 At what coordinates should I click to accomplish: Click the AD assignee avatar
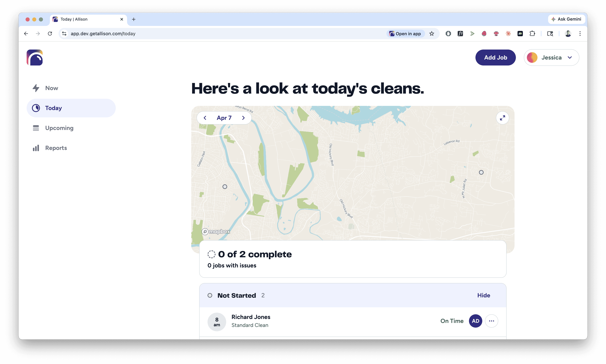[x=475, y=321]
